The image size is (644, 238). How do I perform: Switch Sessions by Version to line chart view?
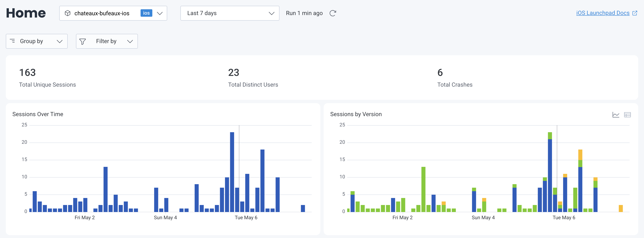616,115
